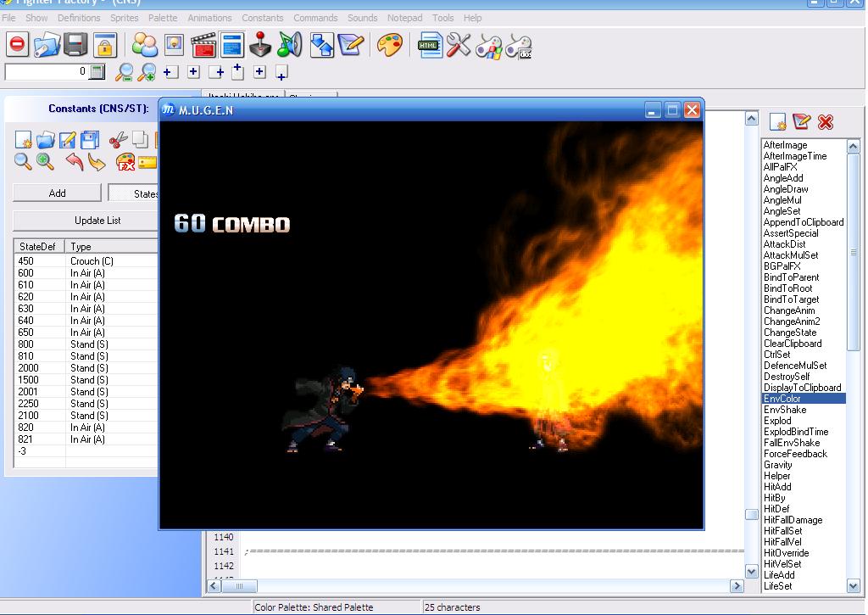Click code editor horizontal scrollbar right arrow
The height and width of the screenshot is (615, 868).
[x=737, y=585]
